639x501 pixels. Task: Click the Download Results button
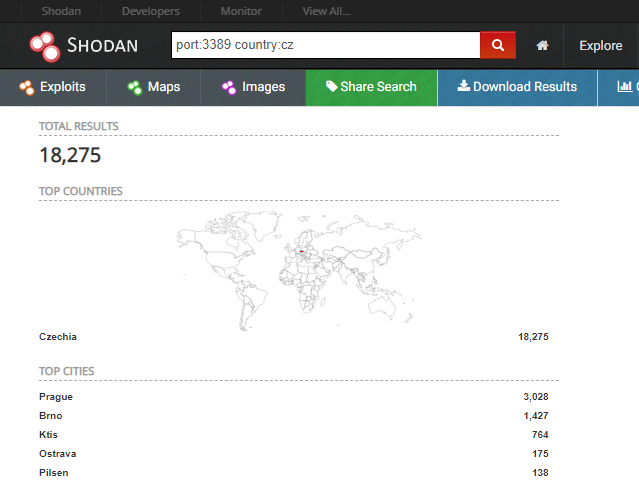coord(517,87)
